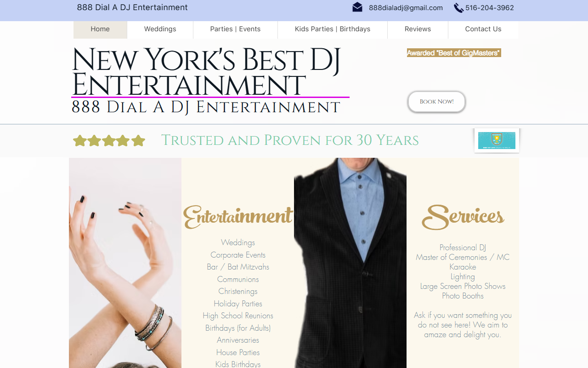Go to the Weddings menu tab
Image resolution: width=588 pixels, height=368 pixels.
click(x=160, y=29)
